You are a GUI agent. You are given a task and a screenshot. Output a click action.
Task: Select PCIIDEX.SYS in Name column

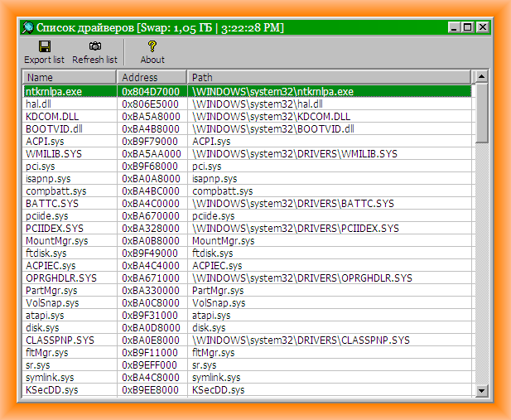point(55,228)
